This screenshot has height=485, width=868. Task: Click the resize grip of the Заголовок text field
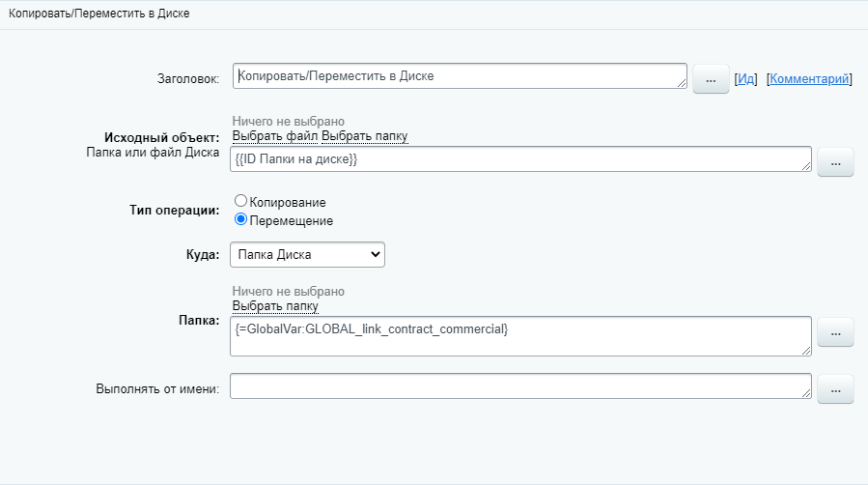682,84
